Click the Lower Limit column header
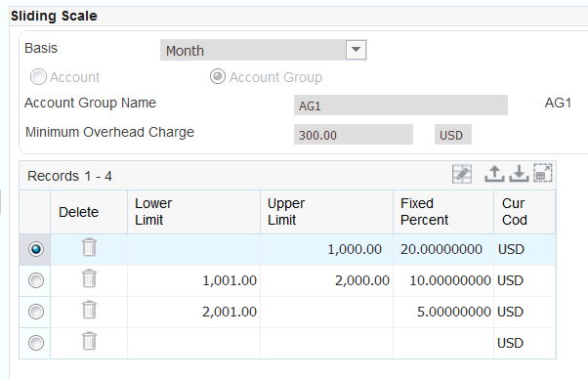Image resolution: width=588 pixels, height=379 pixels. click(193, 212)
